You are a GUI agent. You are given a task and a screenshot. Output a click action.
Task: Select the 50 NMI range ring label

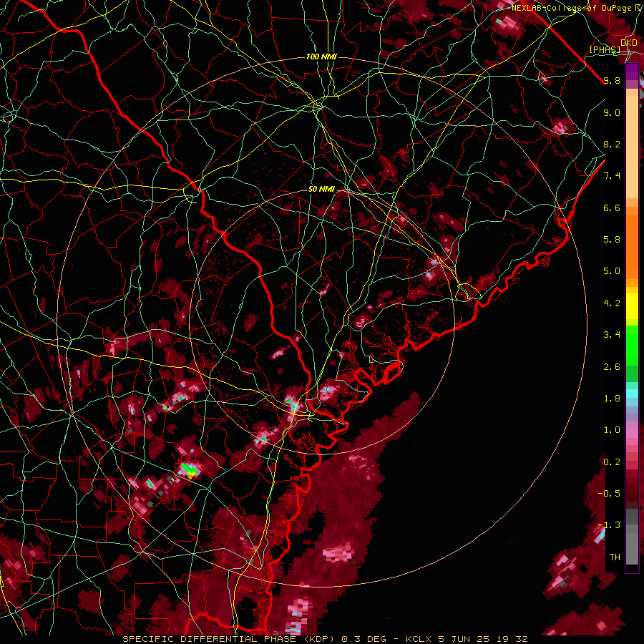pyautogui.click(x=321, y=190)
